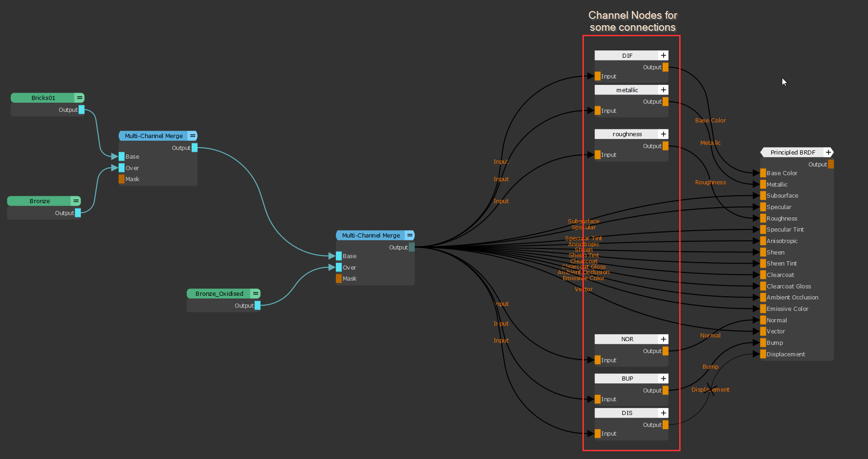Click the Emissive Color port on Principled BRDF
Viewport: 868px width, 459px height.
pos(763,309)
